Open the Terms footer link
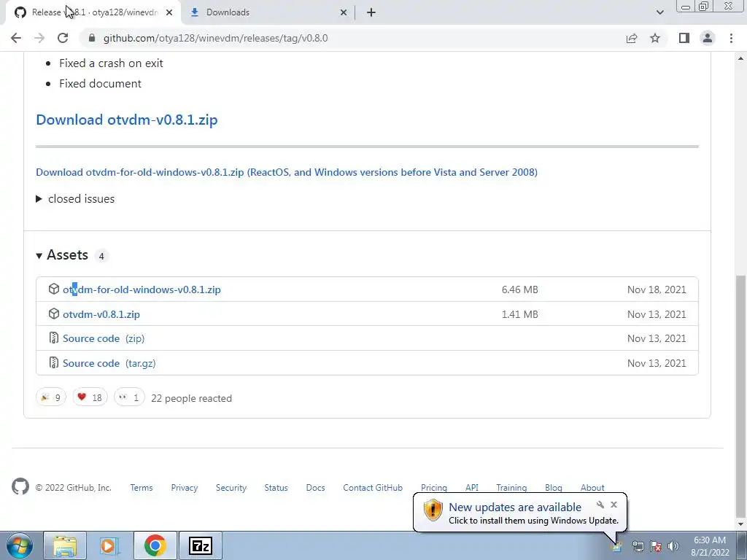 (142, 488)
